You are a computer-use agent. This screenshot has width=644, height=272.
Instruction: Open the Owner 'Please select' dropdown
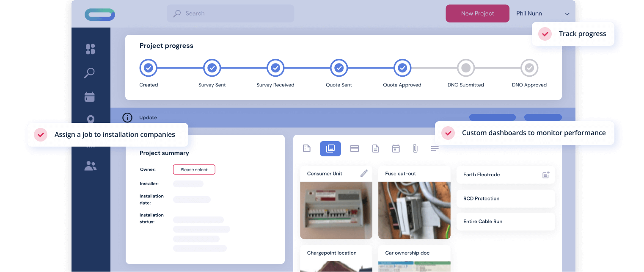pos(194,169)
